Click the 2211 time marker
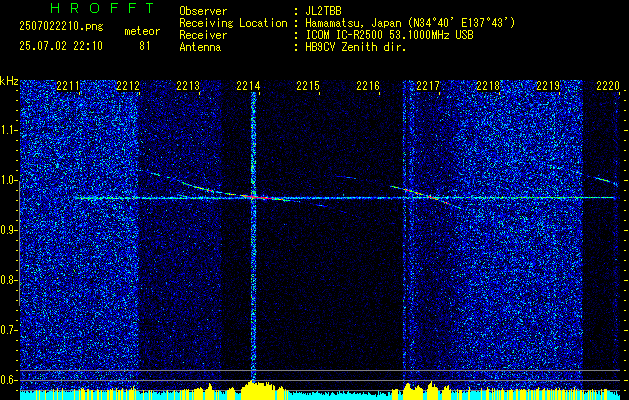Image resolution: width=629 pixels, height=400 pixels. pyautogui.click(x=68, y=86)
